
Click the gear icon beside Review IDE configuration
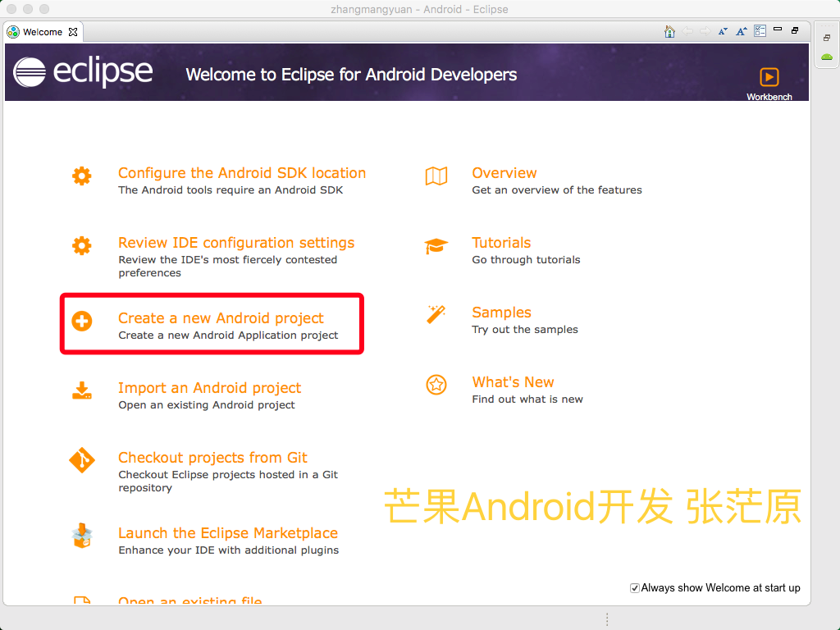(x=82, y=245)
